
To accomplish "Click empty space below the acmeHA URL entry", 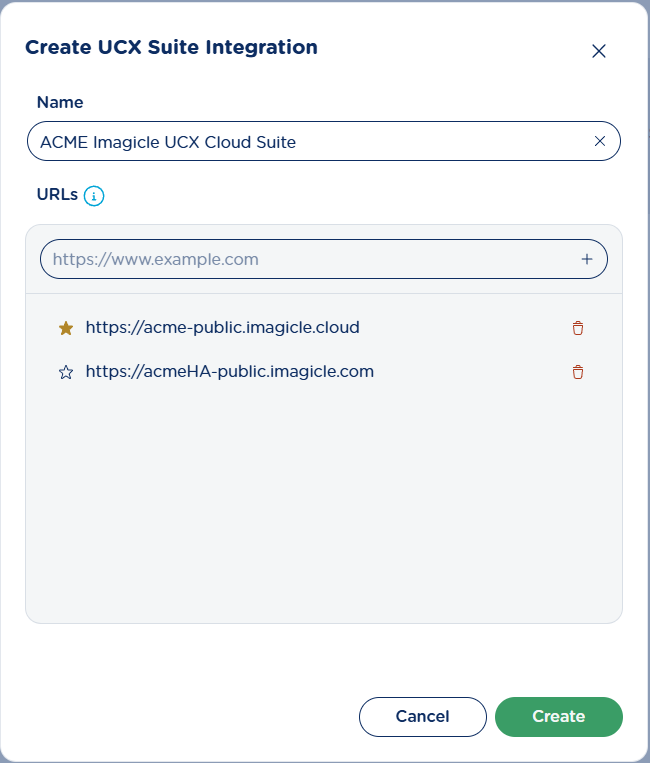I will (320, 500).
